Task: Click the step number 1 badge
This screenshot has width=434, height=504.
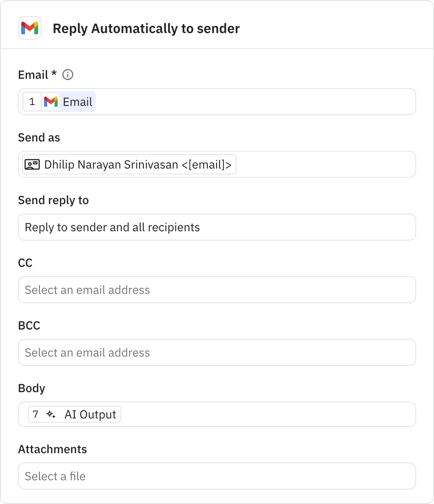Action: 32,102
